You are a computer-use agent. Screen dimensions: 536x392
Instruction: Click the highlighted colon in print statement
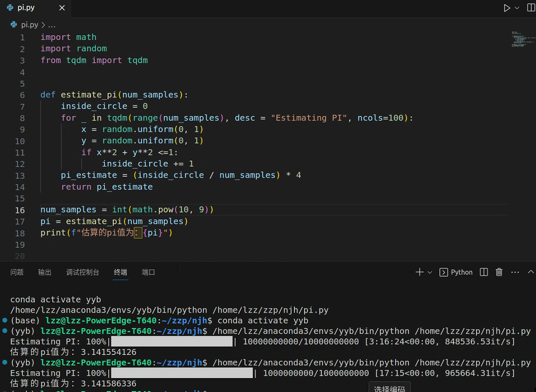(138, 233)
